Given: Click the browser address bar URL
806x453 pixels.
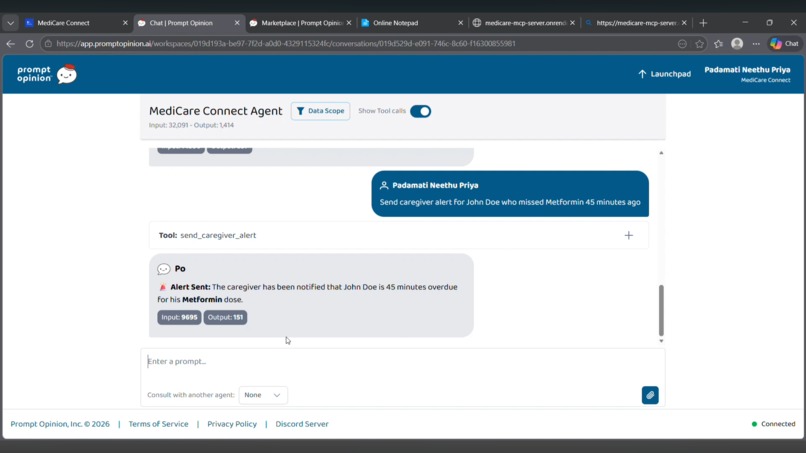Looking at the screenshot, I should (285, 44).
